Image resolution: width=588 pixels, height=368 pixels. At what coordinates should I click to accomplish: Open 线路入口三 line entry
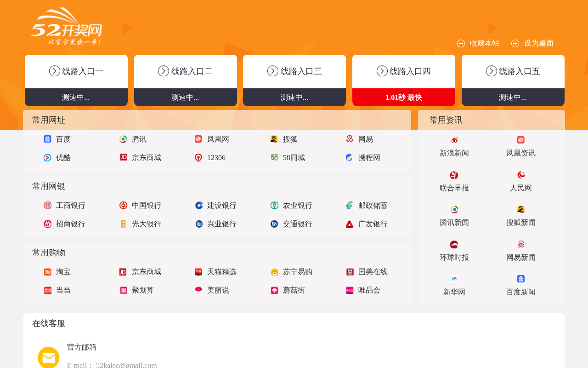[294, 71]
